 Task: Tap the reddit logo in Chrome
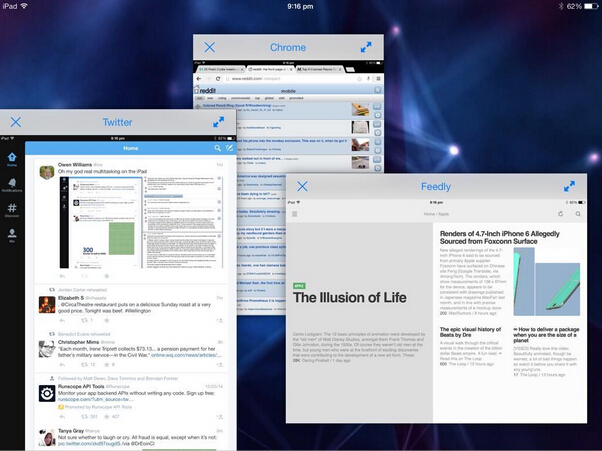pos(205,91)
